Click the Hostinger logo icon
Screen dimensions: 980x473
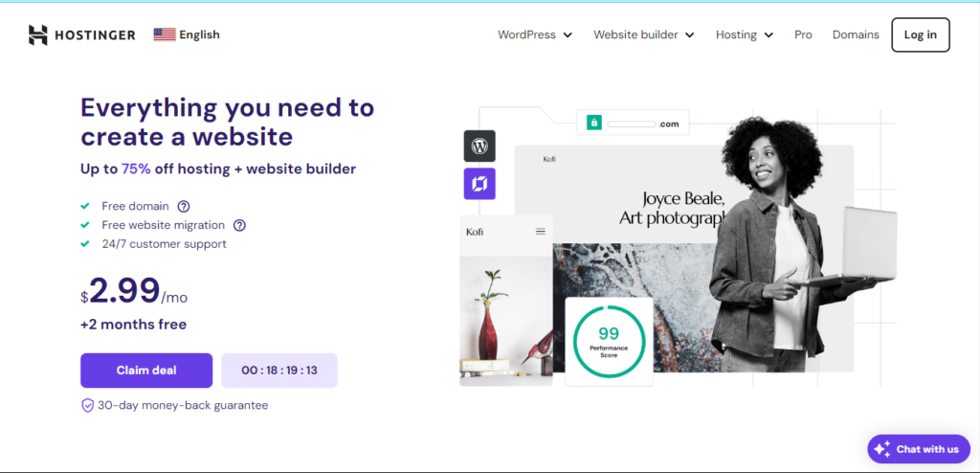37,35
